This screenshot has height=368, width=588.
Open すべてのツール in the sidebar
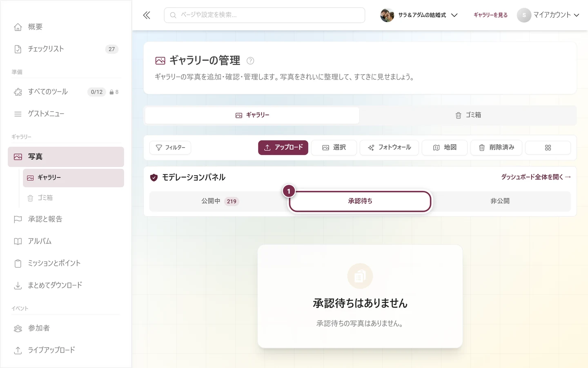click(x=66, y=92)
